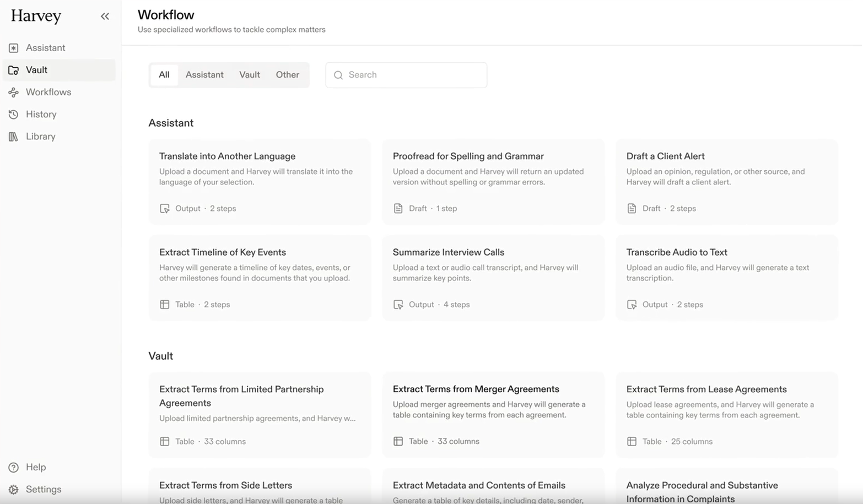
Task: Open History in the sidebar
Action: coord(60,115)
